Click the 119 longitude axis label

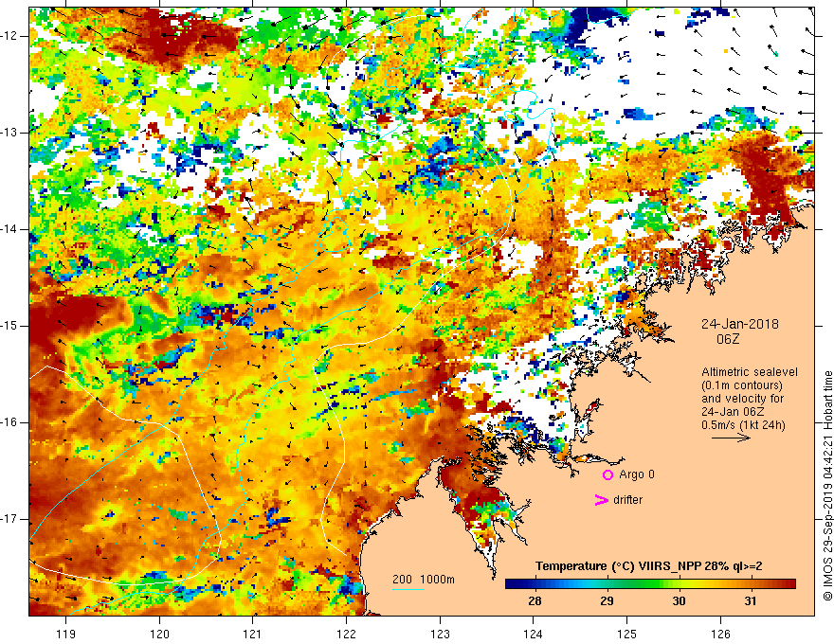(66, 634)
